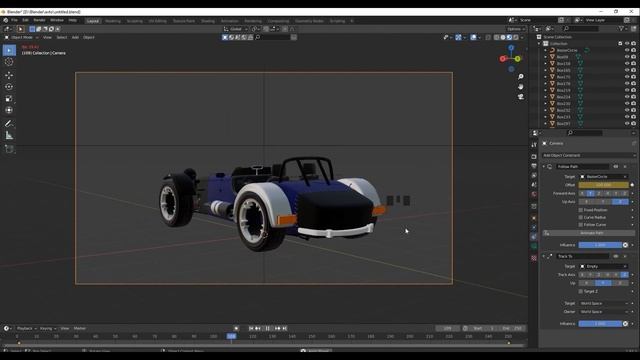Viewport: 640px width, 360px height.
Task: Jump to next keyframe
Action: click(x=278, y=328)
